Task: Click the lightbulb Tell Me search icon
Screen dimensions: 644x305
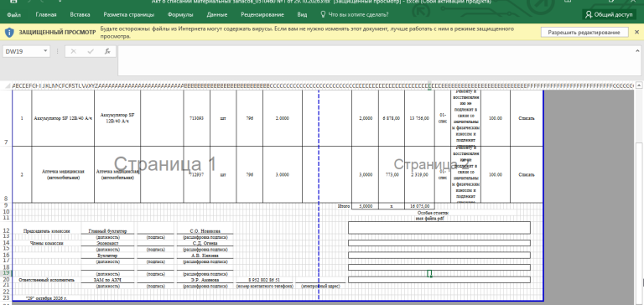Action: [x=323, y=15]
